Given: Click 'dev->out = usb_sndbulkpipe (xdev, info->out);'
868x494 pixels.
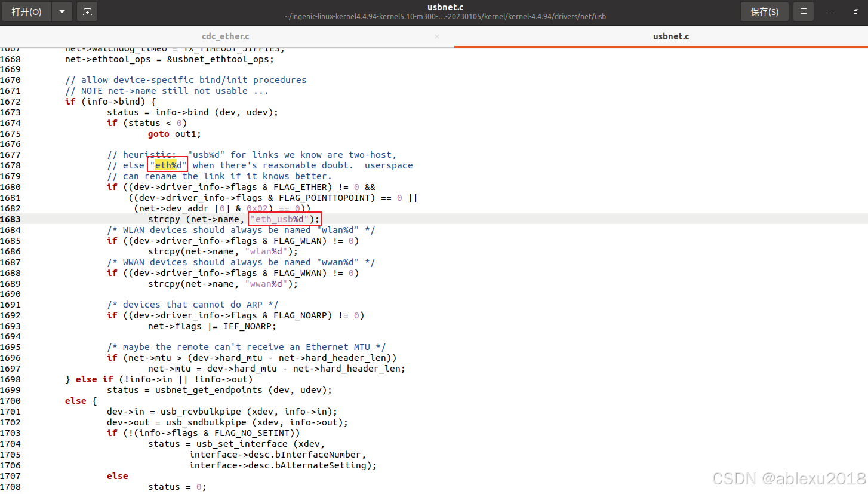Looking at the screenshot, I should pyautogui.click(x=227, y=422).
